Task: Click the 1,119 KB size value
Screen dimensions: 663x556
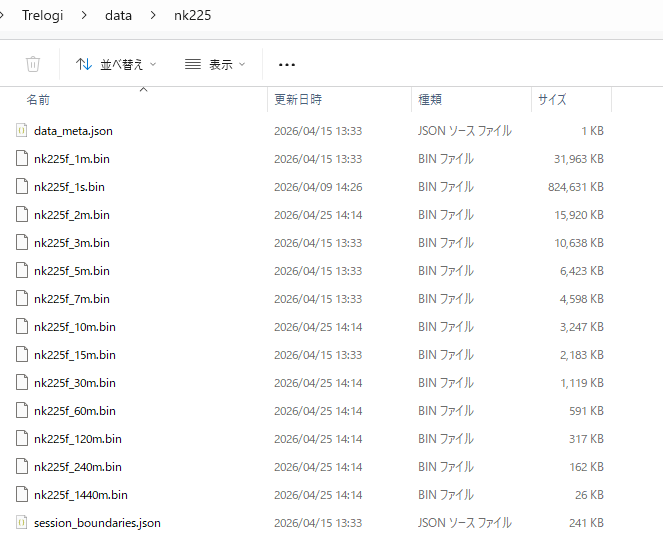Action: [582, 383]
